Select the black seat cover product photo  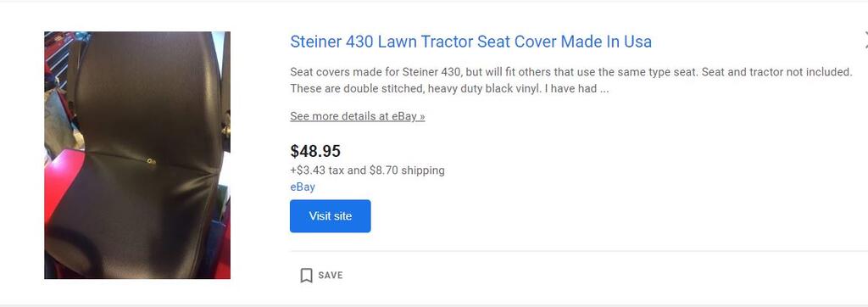137,155
